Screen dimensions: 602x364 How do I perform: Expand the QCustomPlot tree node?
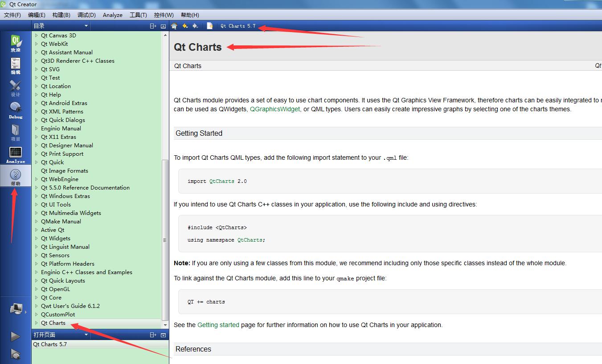(x=37, y=315)
